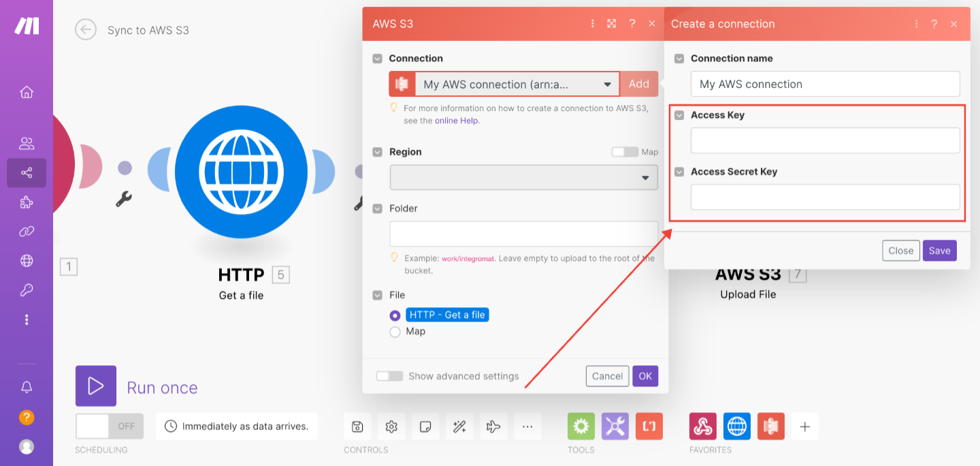
Task: Click the Run once play button
Action: [96, 386]
